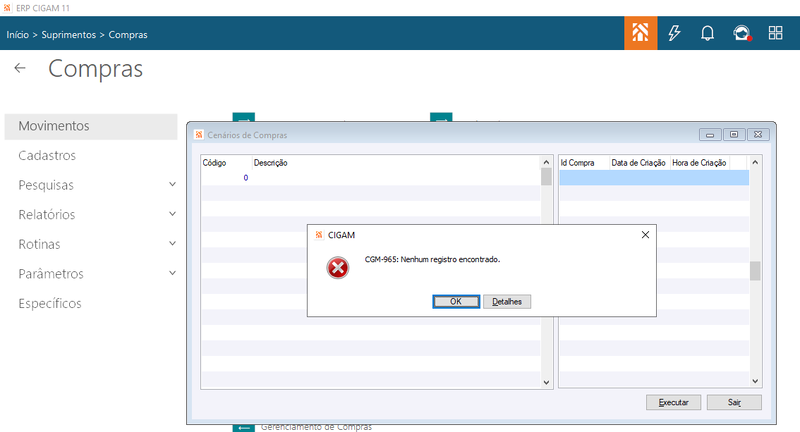Expand the Parâmetros chevron
Viewport: 800px width, 432px height.
[172, 273]
